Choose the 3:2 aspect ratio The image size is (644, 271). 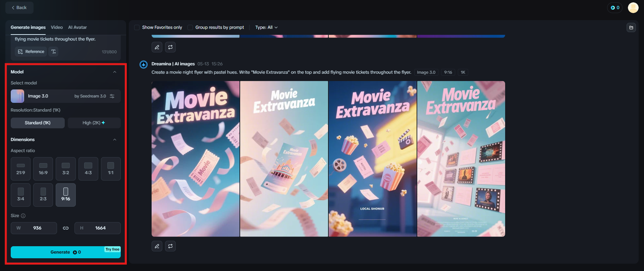pos(66,169)
